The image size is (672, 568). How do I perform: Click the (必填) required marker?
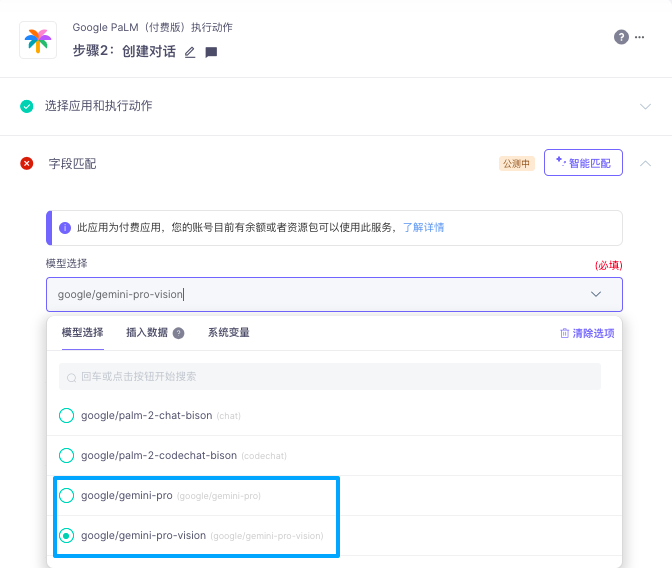(609, 266)
